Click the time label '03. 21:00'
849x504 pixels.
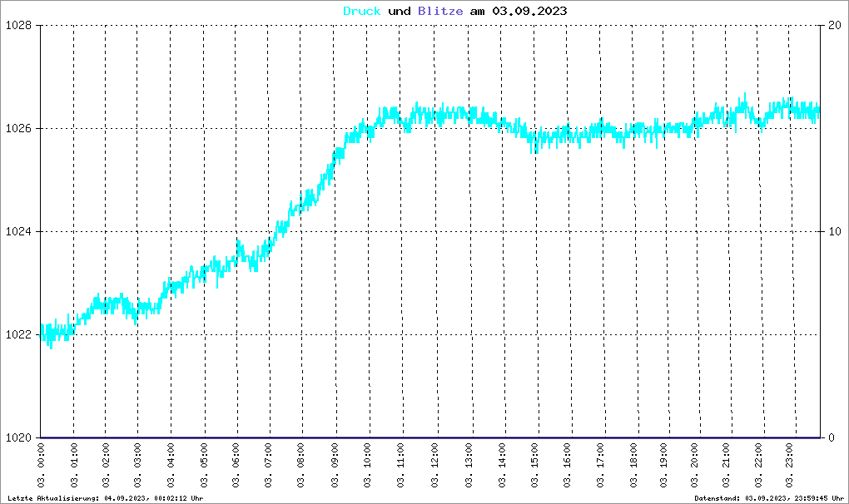(727, 466)
